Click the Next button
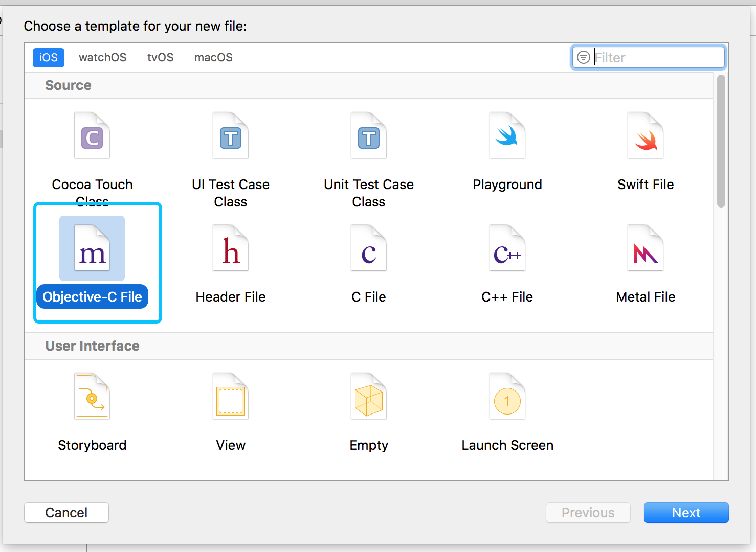Image resolution: width=756 pixels, height=552 pixels. tap(686, 513)
